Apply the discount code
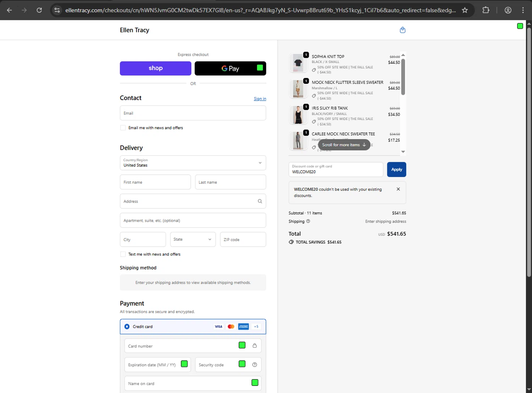532x393 pixels. tap(397, 170)
